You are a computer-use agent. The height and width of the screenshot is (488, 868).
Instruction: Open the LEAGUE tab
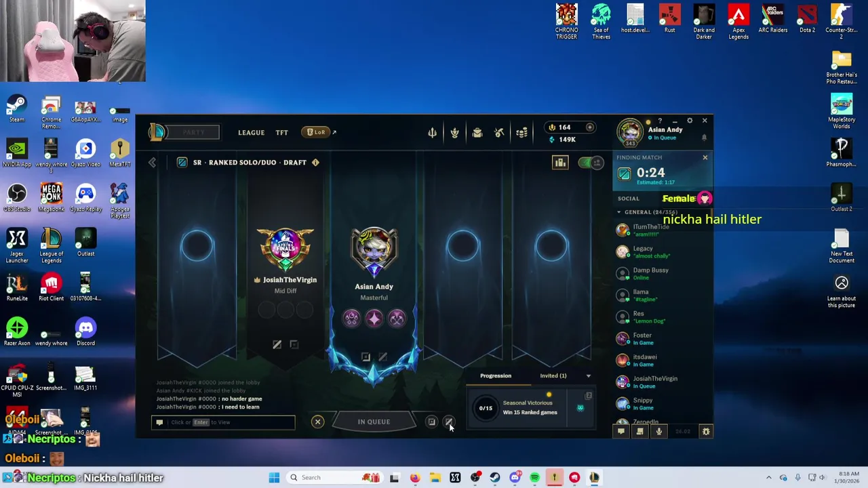[x=251, y=133]
